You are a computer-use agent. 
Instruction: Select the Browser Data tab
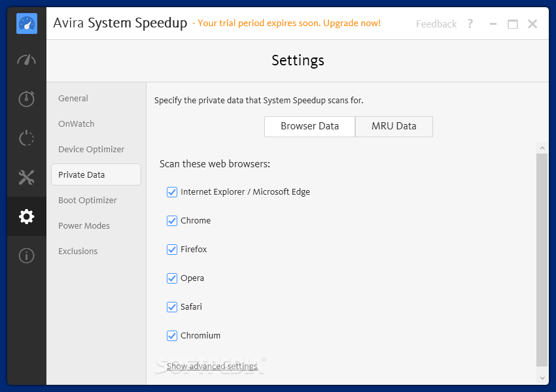pos(309,126)
